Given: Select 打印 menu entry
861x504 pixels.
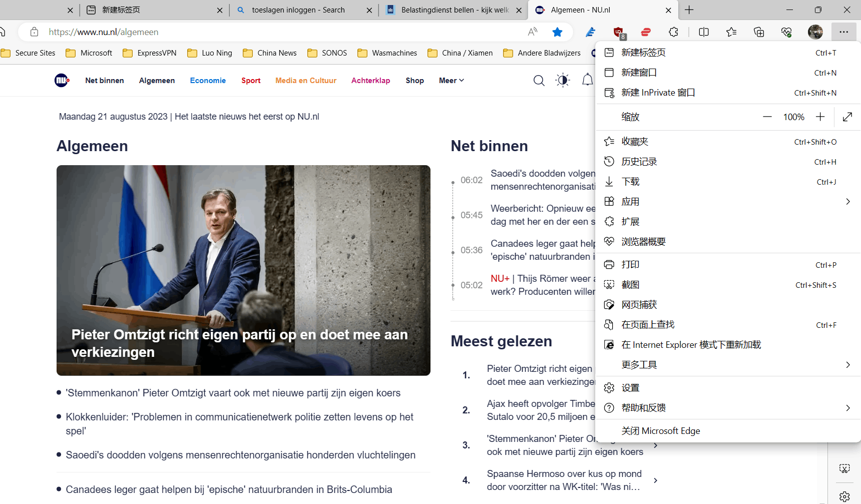Looking at the screenshot, I should [x=728, y=265].
